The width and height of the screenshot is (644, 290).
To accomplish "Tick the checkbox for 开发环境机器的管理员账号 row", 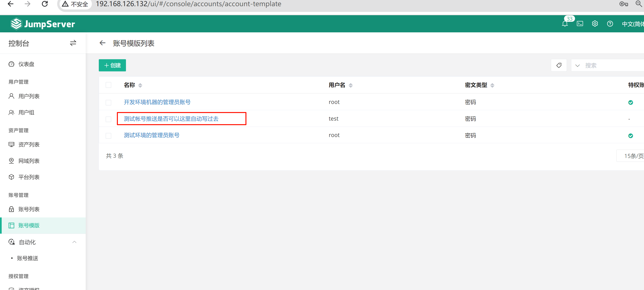I will (108, 103).
